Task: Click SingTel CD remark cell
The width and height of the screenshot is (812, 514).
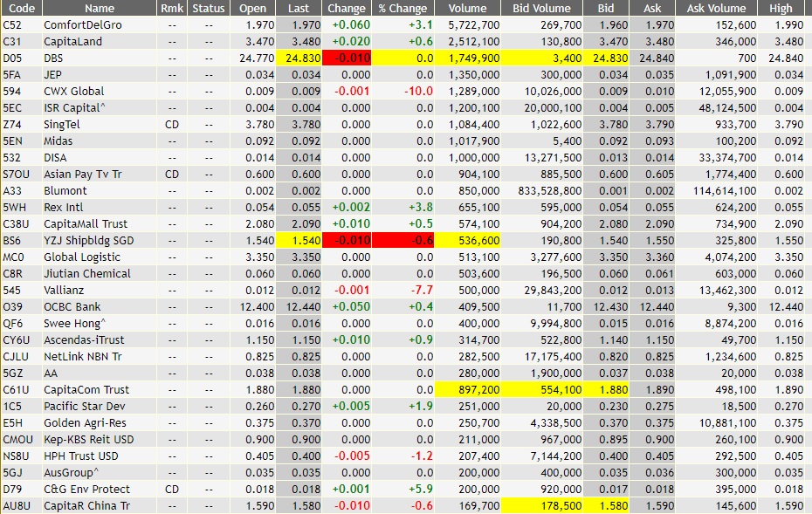Action: click(172, 124)
